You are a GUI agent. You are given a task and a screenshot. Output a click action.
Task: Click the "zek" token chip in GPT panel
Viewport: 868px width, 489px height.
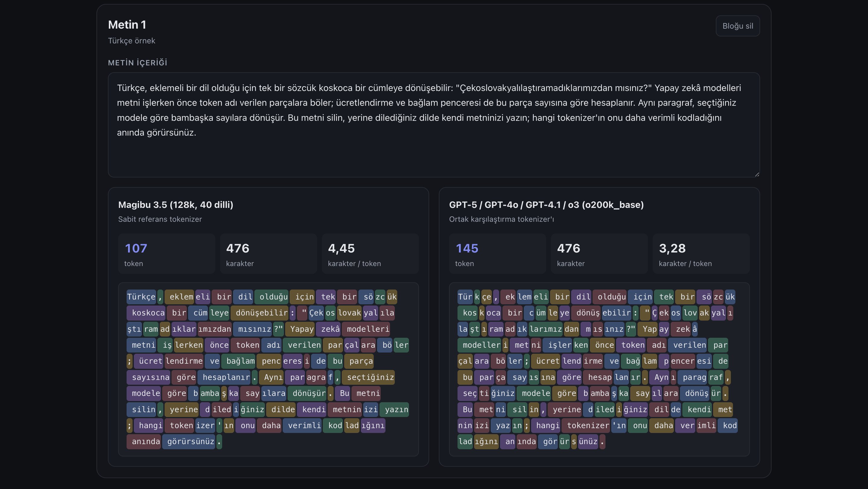680,329
